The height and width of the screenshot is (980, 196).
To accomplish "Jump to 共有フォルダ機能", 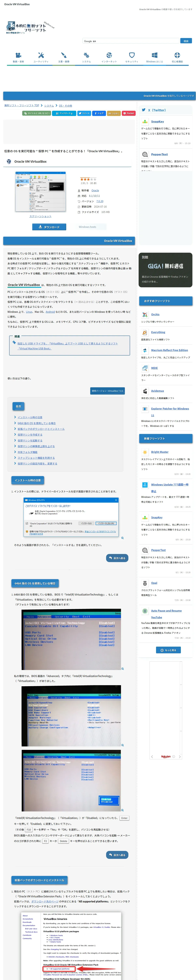I will (27, 452).
